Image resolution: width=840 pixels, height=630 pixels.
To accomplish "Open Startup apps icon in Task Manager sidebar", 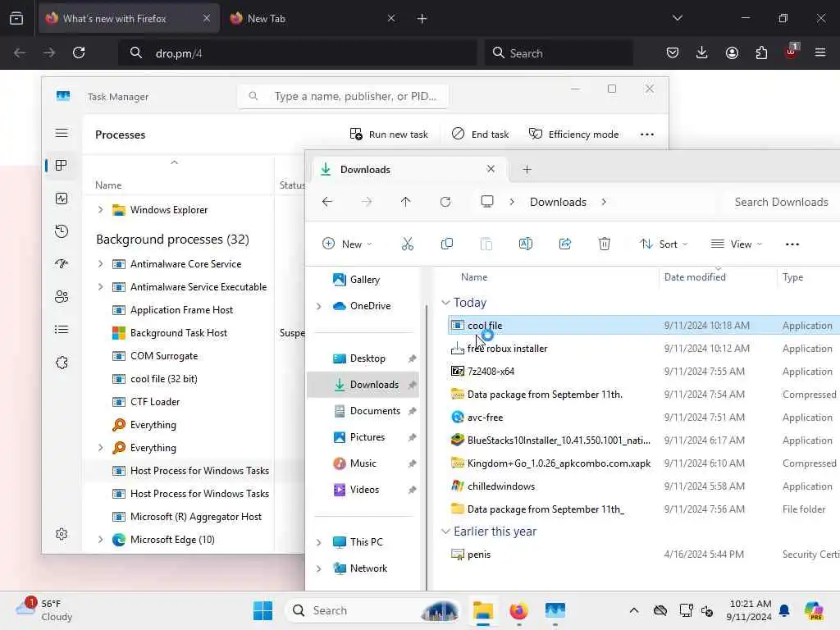I will [62, 263].
